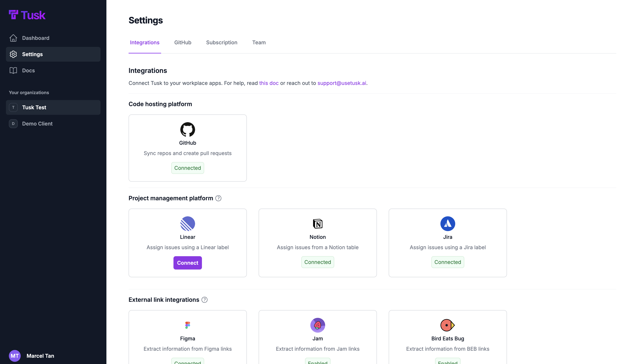Click the Jam logo icon
Screen dimensions: 637x364
318,325
